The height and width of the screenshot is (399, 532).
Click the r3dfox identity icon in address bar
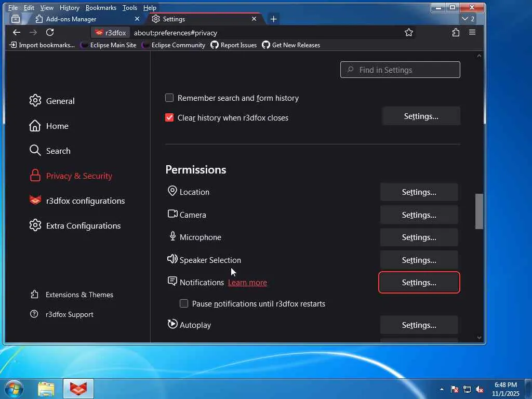tap(110, 33)
